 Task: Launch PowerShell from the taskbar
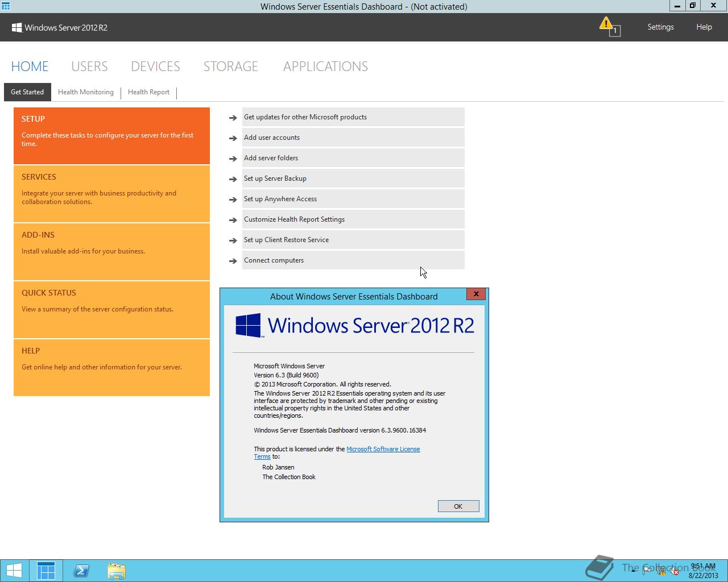(x=81, y=571)
